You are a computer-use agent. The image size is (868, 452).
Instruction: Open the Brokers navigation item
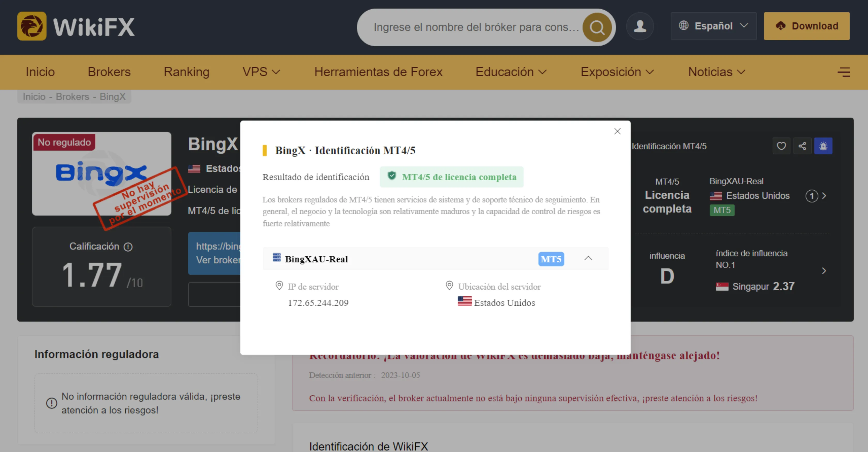(x=109, y=72)
